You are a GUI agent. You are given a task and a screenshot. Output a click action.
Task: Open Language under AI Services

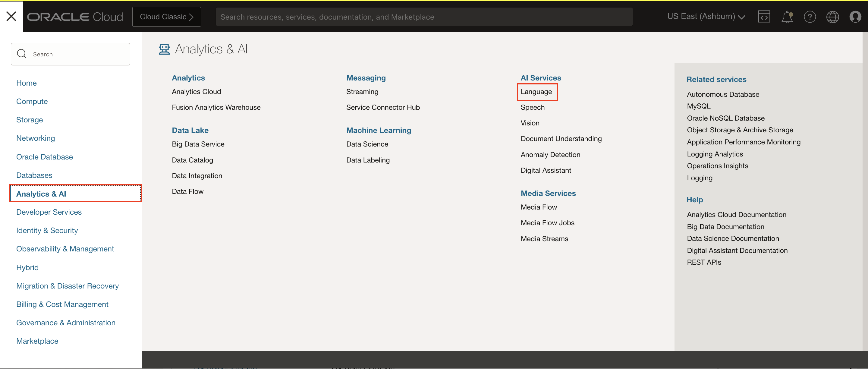(536, 92)
